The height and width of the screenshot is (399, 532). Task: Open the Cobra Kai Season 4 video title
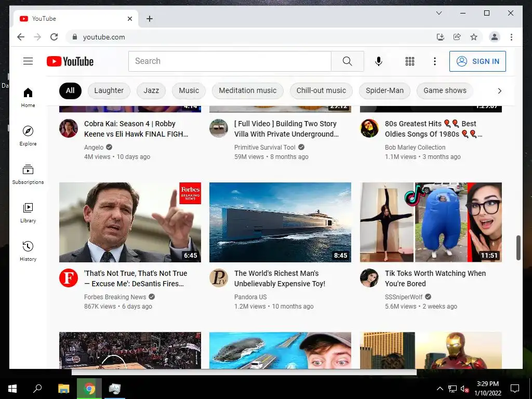coord(136,129)
